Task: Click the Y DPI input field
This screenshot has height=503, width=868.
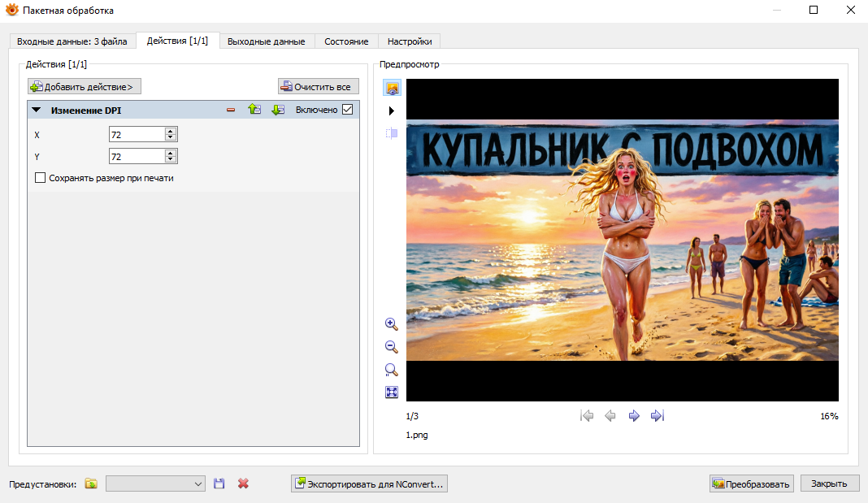Action: pyautogui.click(x=137, y=157)
